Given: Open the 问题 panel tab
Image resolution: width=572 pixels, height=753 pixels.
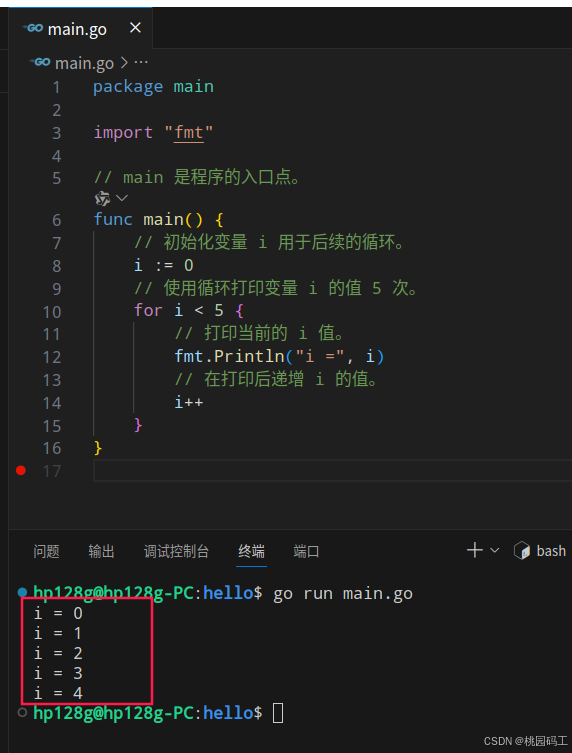Looking at the screenshot, I should [47, 551].
